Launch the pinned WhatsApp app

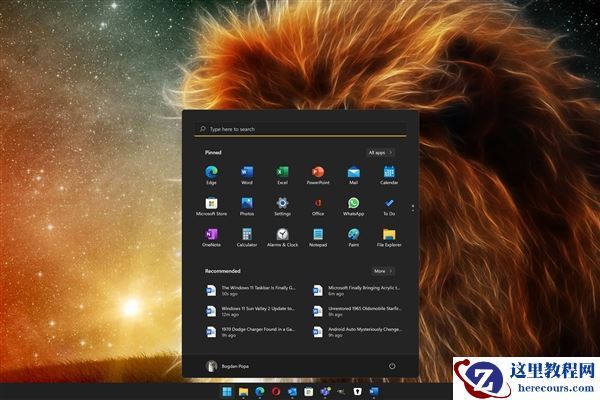(x=354, y=206)
